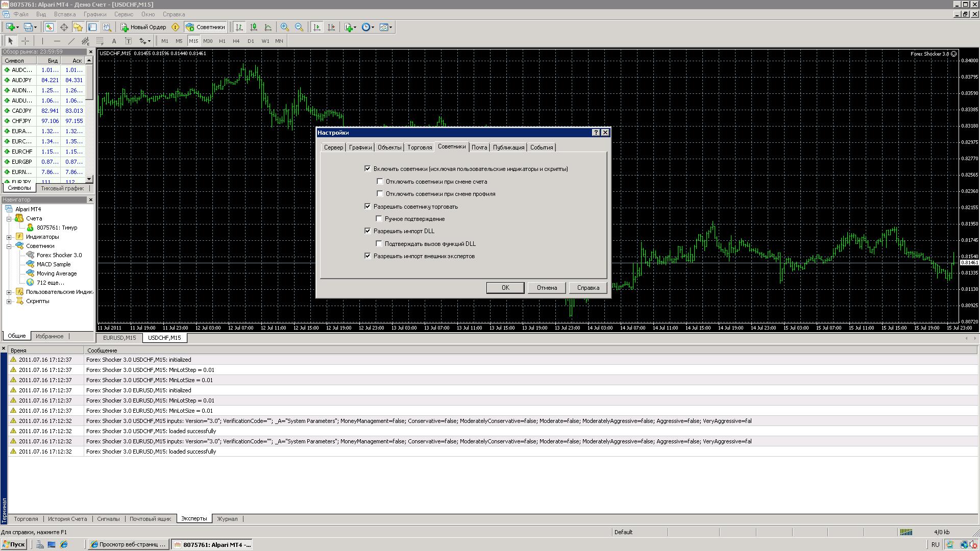The height and width of the screenshot is (551, 980).
Task: Open the Indicators list toolbar icon
Action: coord(349,27)
